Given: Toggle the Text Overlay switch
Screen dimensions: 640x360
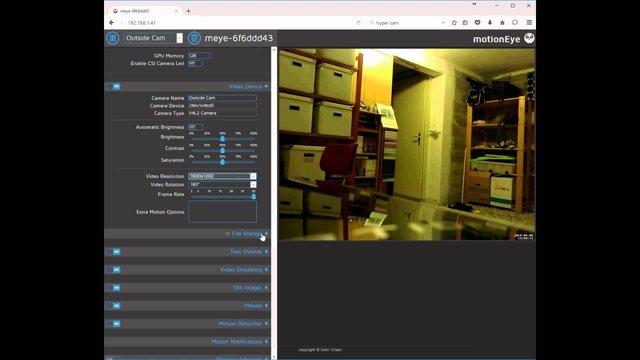Looking at the screenshot, I should point(113,252).
